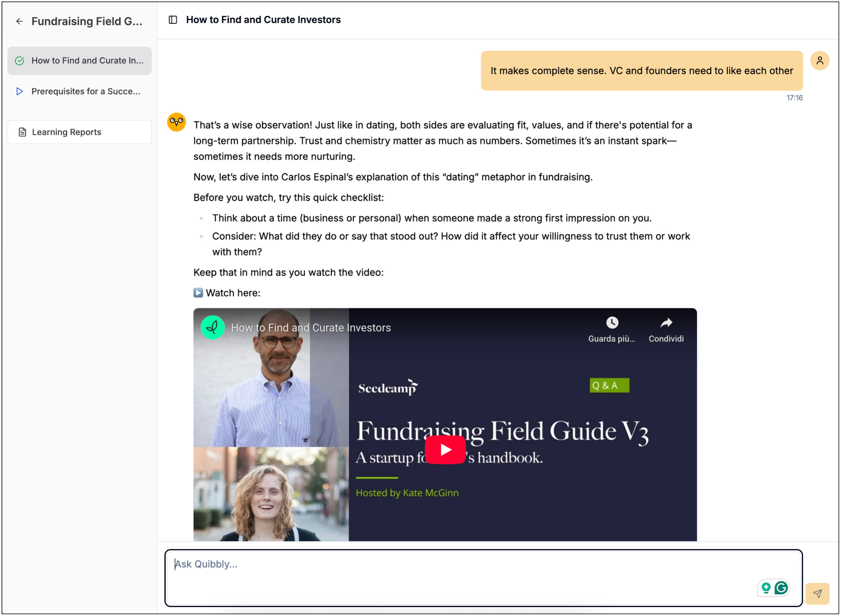Image resolution: width=841 pixels, height=616 pixels.
Task: Click the video title link in player
Action: click(x=311, y=328)
